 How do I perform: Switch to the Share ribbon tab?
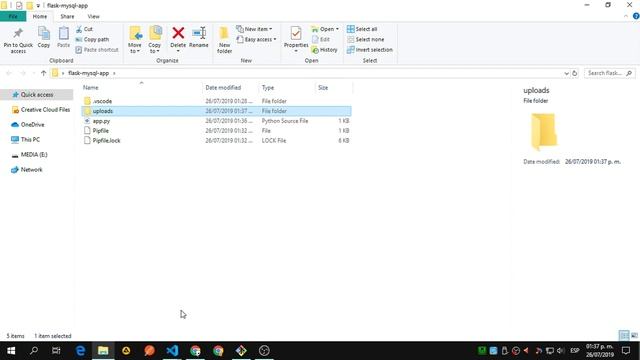pos(67,16)
